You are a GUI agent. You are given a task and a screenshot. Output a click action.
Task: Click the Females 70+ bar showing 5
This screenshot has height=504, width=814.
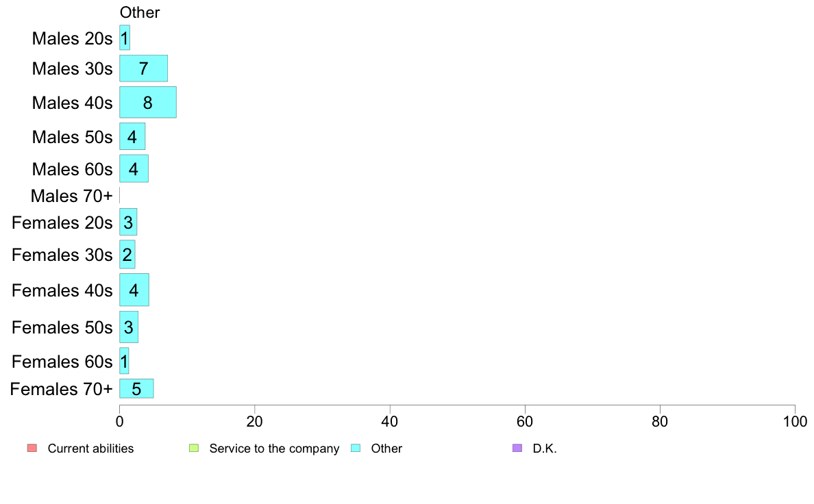tap(136, 388)
